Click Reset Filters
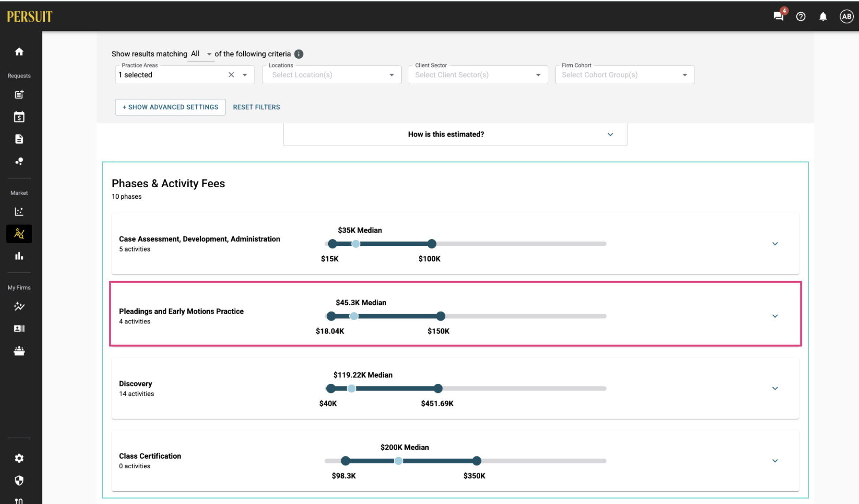This screenshot has width=859, height=504. point(256,107)
